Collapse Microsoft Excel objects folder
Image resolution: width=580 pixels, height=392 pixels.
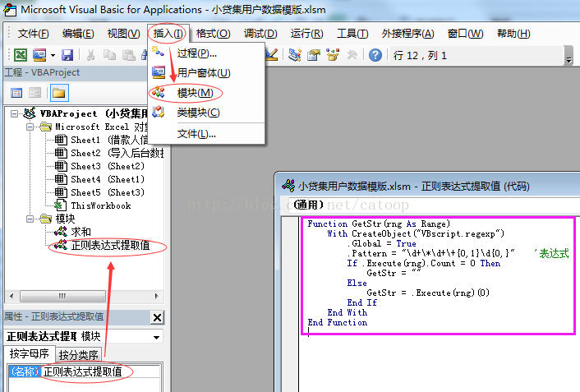pyautogui.click(x=30, y=127)
